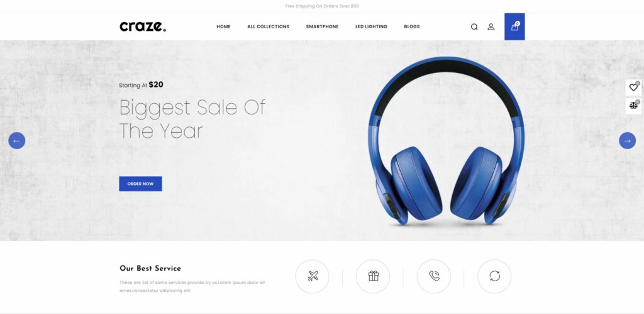Select the gift box service icon
The width and height of the screenshot is (644, 314).
coord(373,276)
